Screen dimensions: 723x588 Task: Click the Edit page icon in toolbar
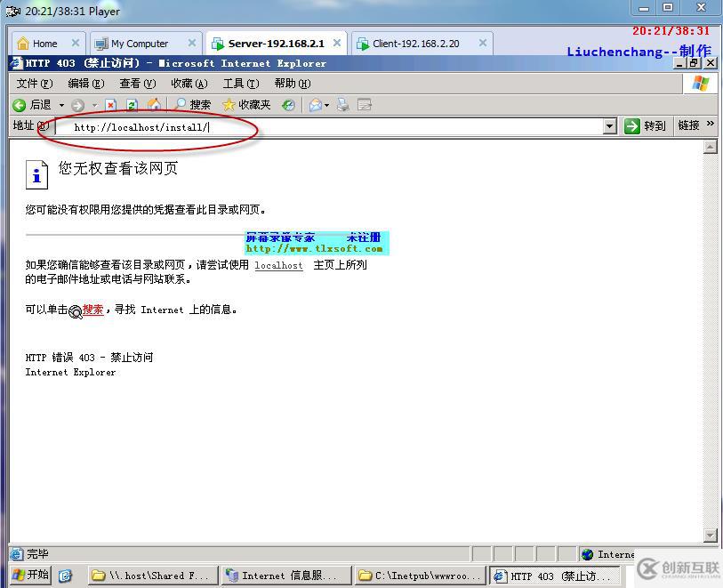coord(365,105)
